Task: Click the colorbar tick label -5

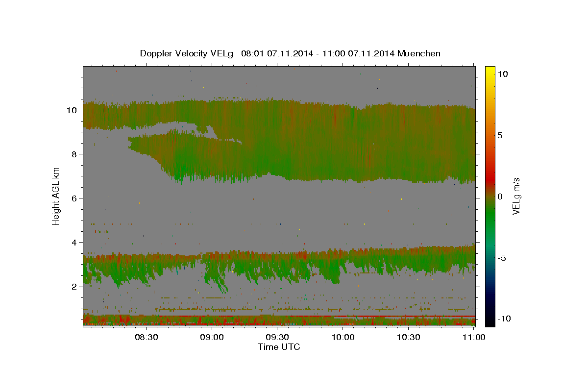Action: (502, 258)
